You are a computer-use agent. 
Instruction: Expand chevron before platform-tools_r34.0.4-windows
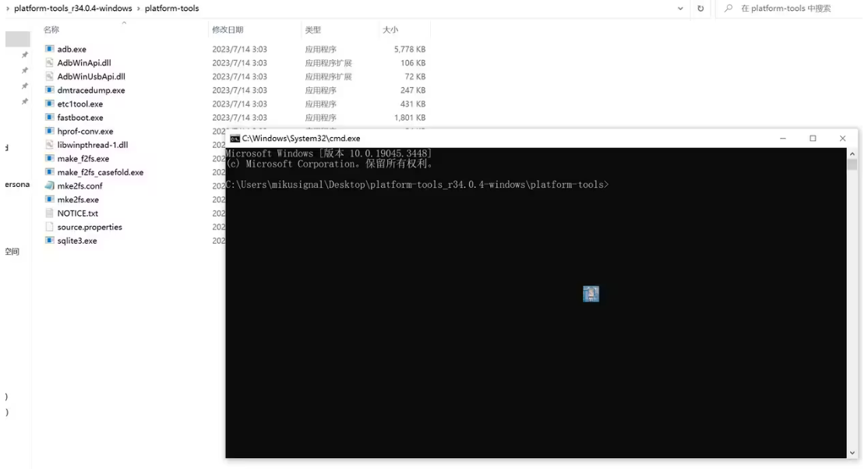pyautogui.click(x=6, y=9)
